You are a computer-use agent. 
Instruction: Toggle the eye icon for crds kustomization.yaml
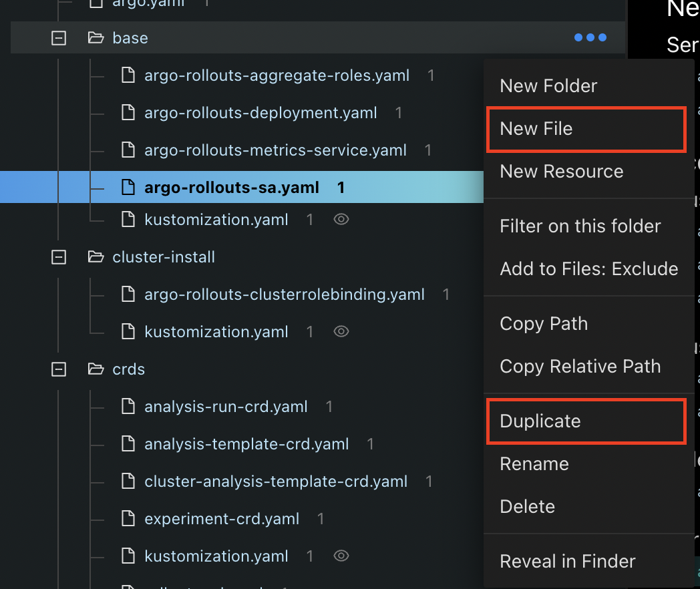[x=341, y=556]
